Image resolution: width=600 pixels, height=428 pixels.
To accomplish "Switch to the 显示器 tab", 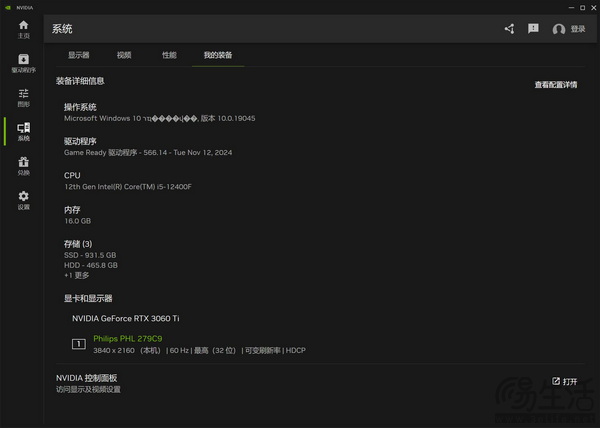I will click(x=78, y=55).
